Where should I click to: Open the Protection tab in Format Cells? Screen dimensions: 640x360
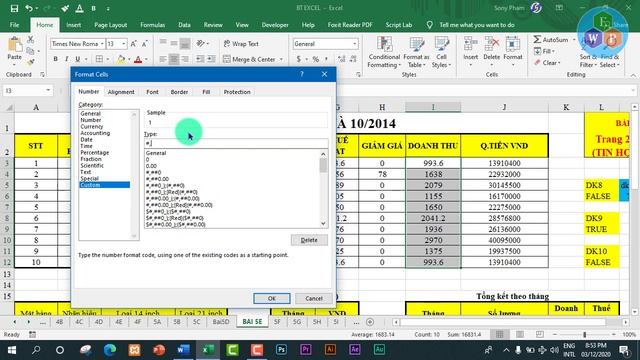point(237,92)
